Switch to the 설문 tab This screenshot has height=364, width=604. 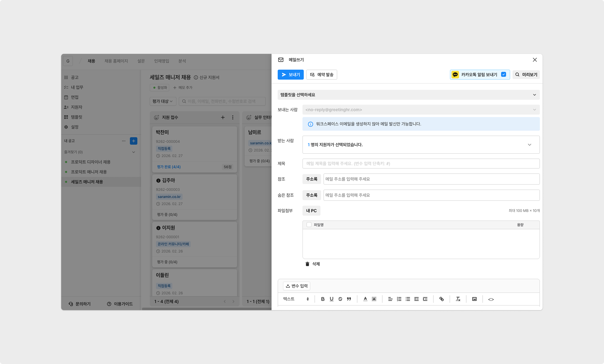[x=141, y=61]
